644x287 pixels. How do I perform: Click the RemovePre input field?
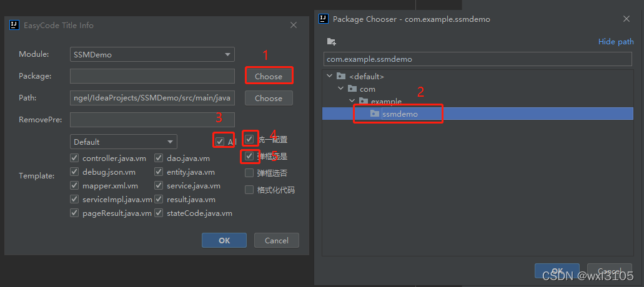coord(152,120)
